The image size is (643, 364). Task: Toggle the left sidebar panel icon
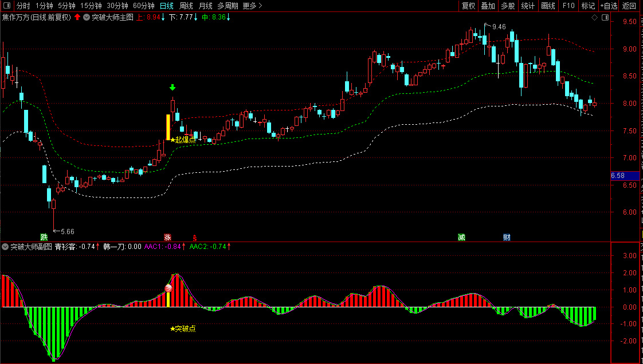pyautogui.click(x=7, y=6)
